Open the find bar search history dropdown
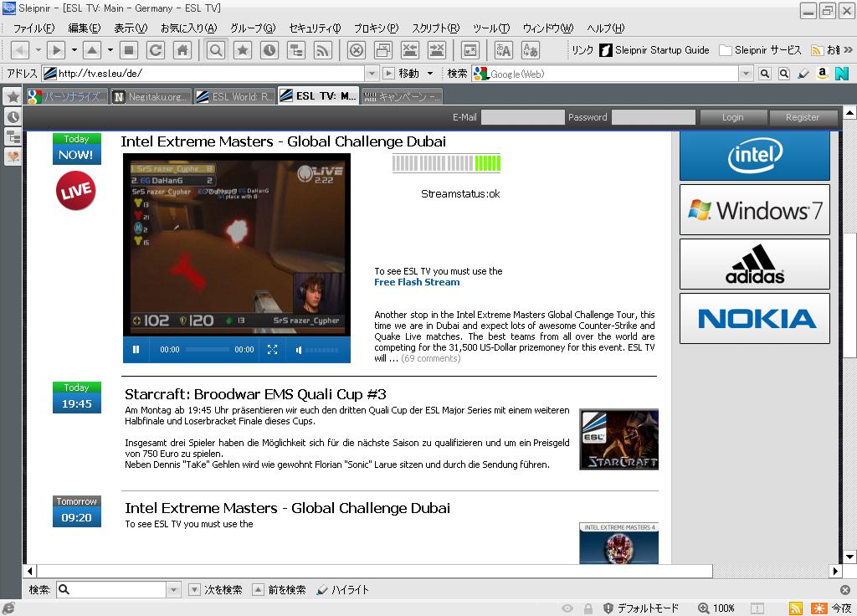 tap(173, 590)
